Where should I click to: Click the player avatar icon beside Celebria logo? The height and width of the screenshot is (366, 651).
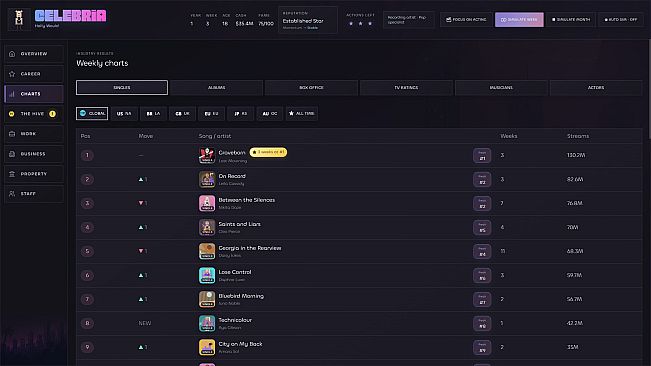[x=19, y=19]
